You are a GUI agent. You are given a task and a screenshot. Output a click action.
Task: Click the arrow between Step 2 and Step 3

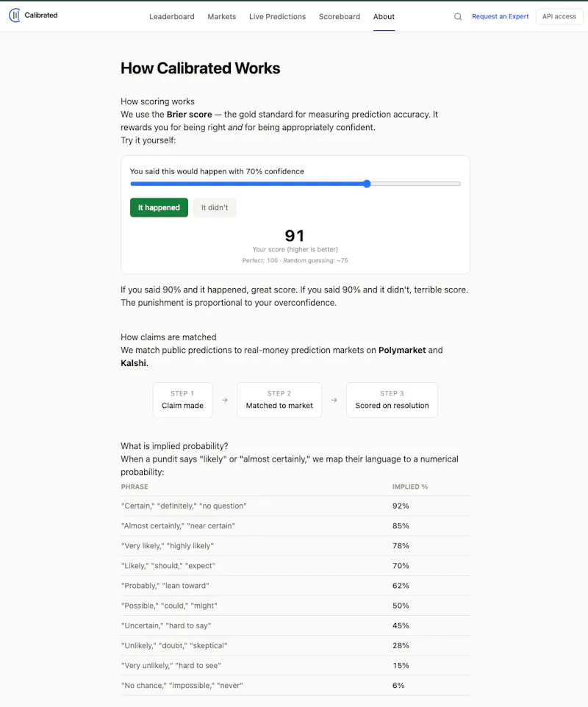pyautogui.click(x=334, y=400)
